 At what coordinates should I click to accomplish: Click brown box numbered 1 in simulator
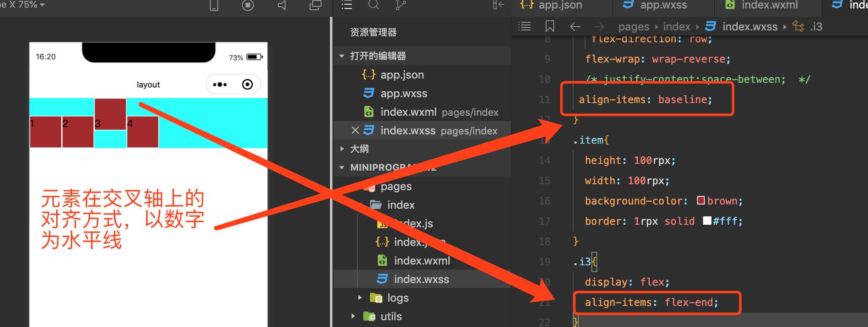46,132
